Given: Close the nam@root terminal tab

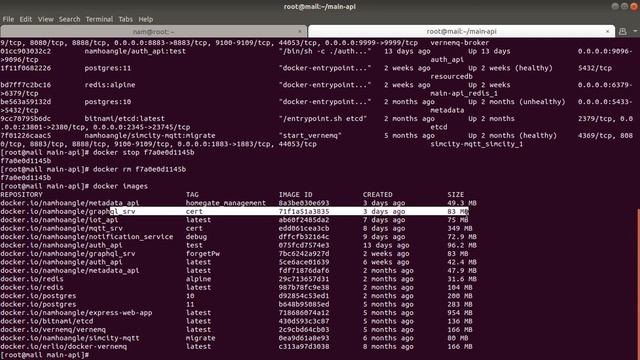Looking at the screenshot, I should (x=300, y=31).
